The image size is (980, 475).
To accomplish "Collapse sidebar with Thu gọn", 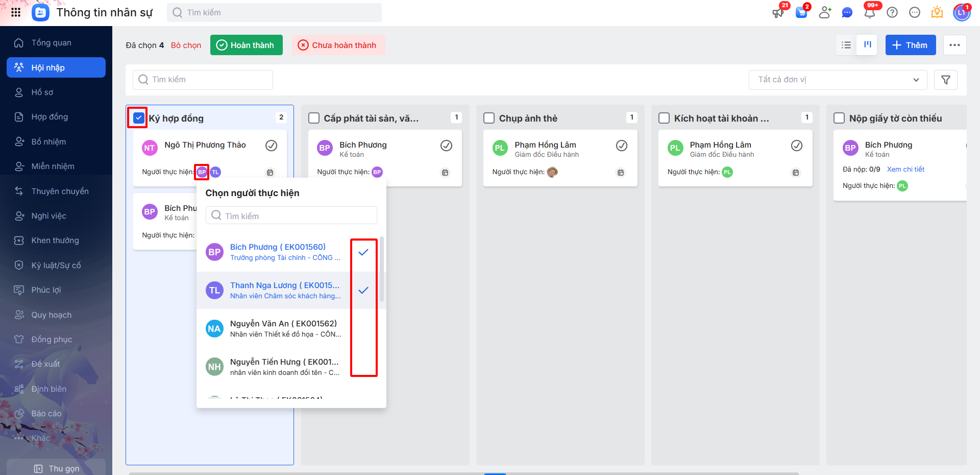I will pos(56,468).
